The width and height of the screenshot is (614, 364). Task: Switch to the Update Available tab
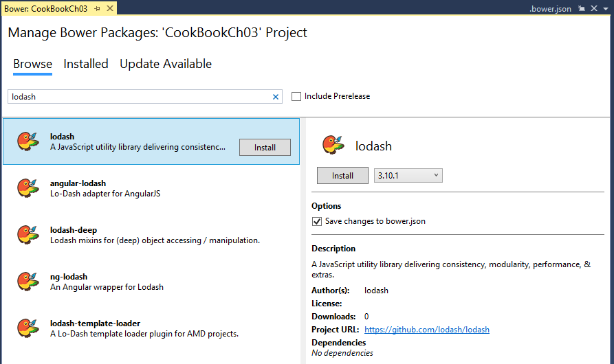coord(166,64)
